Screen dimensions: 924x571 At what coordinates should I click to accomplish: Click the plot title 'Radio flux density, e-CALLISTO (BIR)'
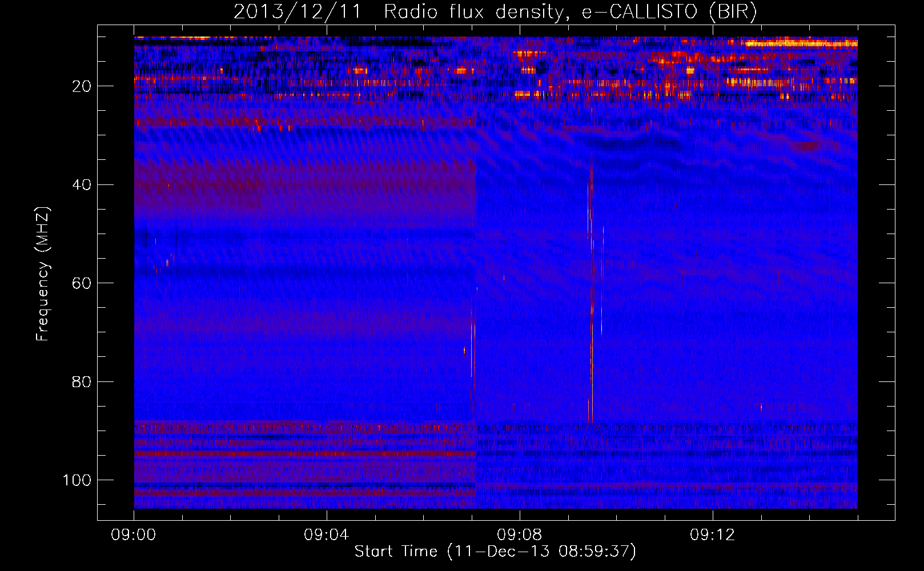(570, 11)
